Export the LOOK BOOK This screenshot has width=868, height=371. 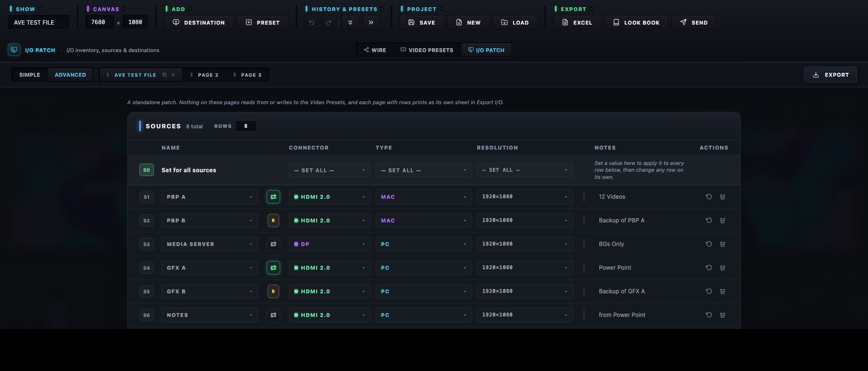[636, 22]
